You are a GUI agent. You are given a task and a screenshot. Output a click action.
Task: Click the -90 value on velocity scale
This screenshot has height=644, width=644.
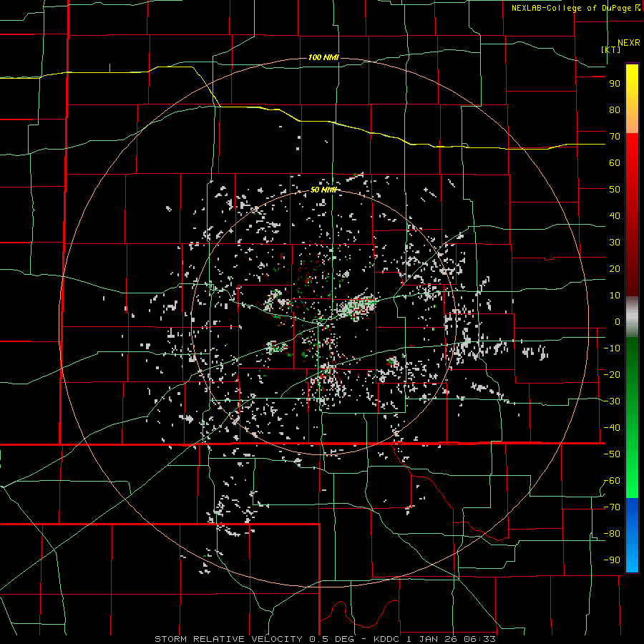coord(612,560)
